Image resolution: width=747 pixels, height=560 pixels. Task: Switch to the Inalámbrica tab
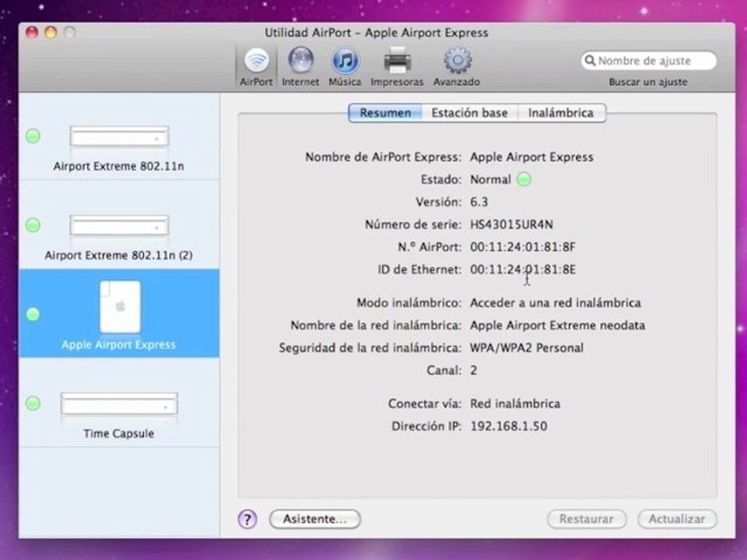561,113
